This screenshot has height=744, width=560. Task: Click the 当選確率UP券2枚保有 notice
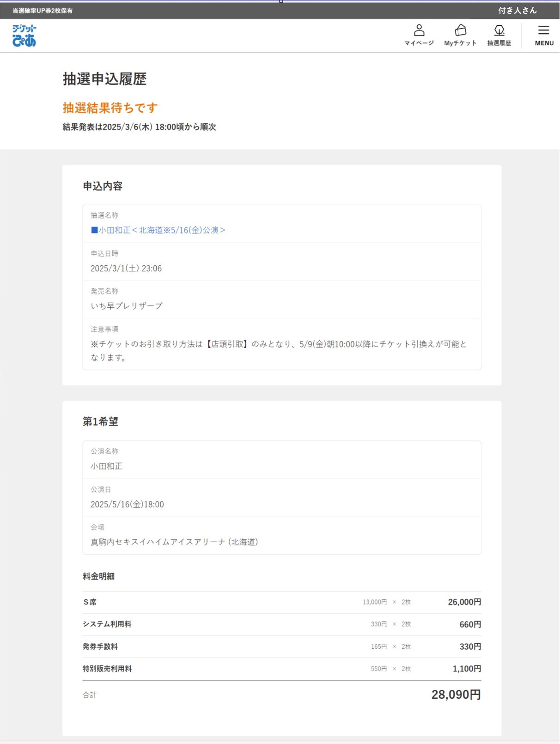click(43, 10)
